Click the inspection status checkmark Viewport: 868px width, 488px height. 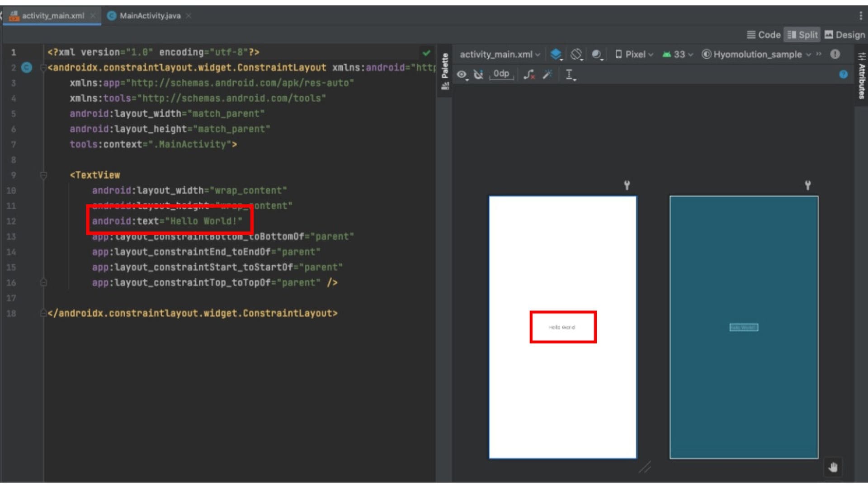coord(426,52)
